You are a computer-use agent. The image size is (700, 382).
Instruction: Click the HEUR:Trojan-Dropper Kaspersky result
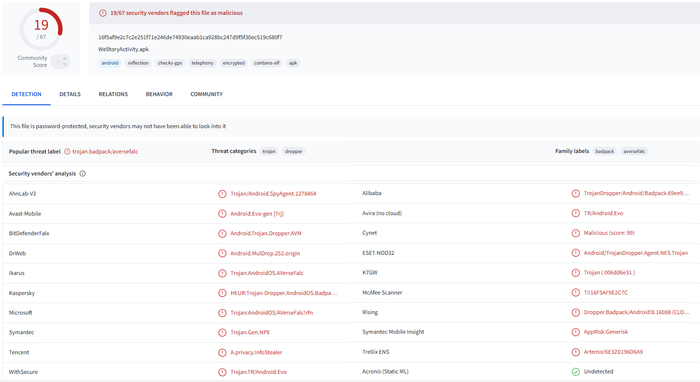click(x=284, y=293)
